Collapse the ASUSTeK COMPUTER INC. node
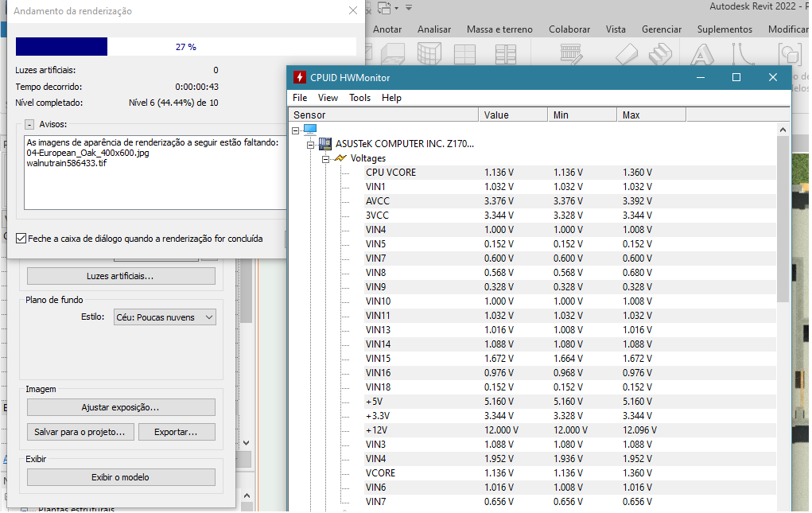This screenshot has height=513, width=812. click(x=311, y=145)
